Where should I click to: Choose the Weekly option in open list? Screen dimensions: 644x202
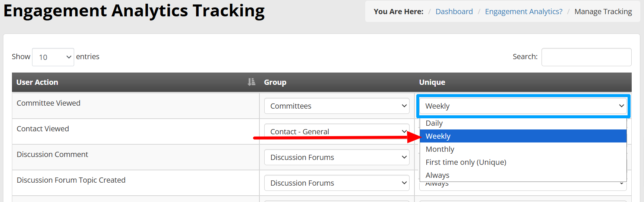tap(523, 136)
